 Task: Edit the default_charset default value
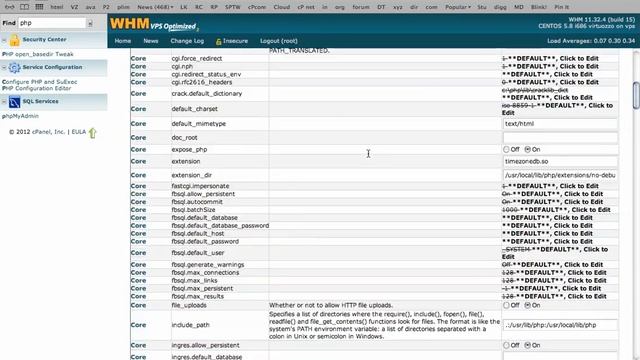(558, 109)
